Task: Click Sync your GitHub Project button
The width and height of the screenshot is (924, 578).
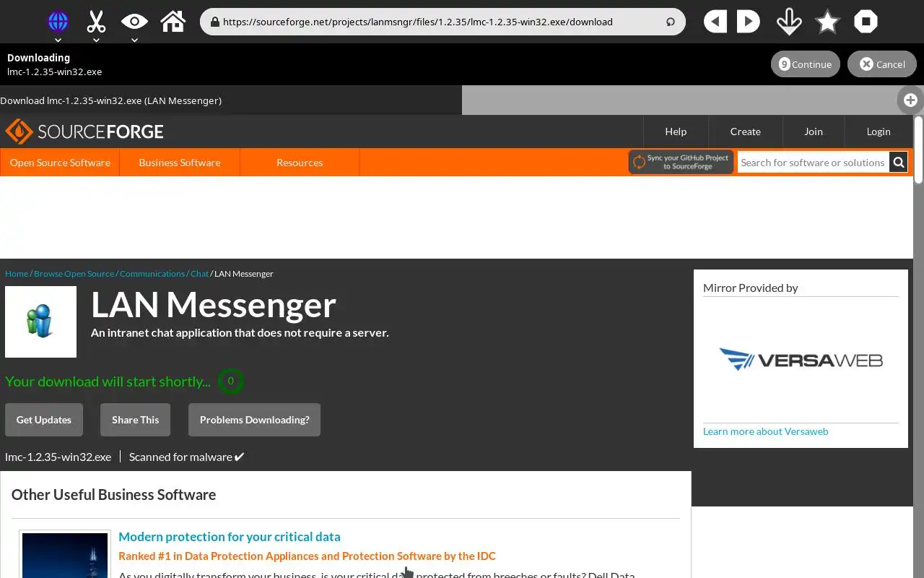Action: click(681, 163)
